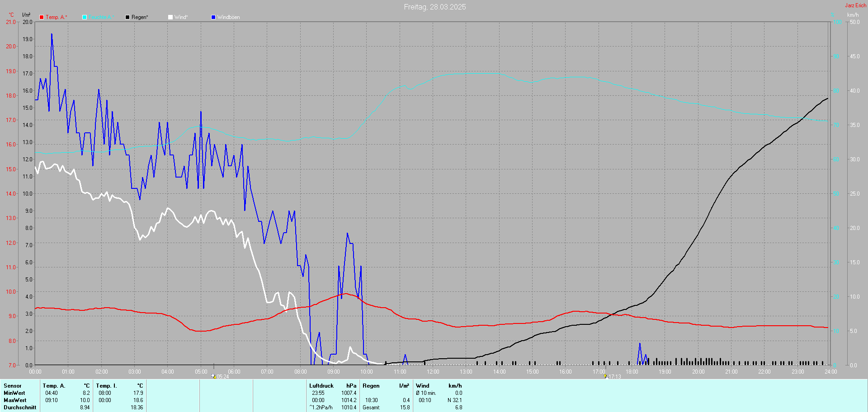Click the sunset time '17:13'
Image resolution: width=868 pixels, height=412 pixels.
click(615, 377)
